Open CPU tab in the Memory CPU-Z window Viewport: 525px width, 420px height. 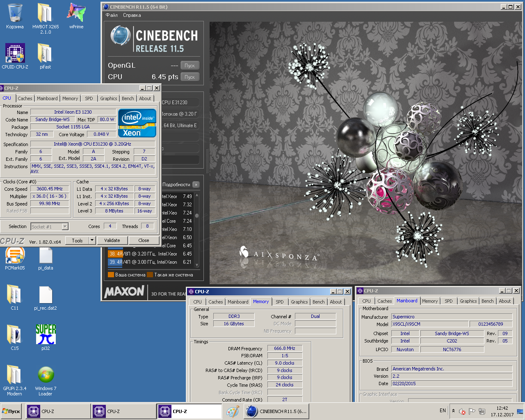click(198, 302)
